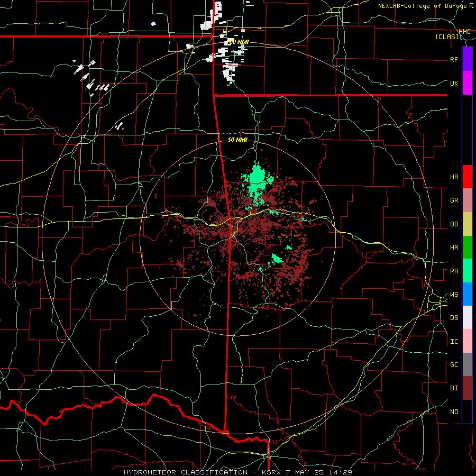
Task: Click the '14:29' timestamp
Action: (342, 472)
